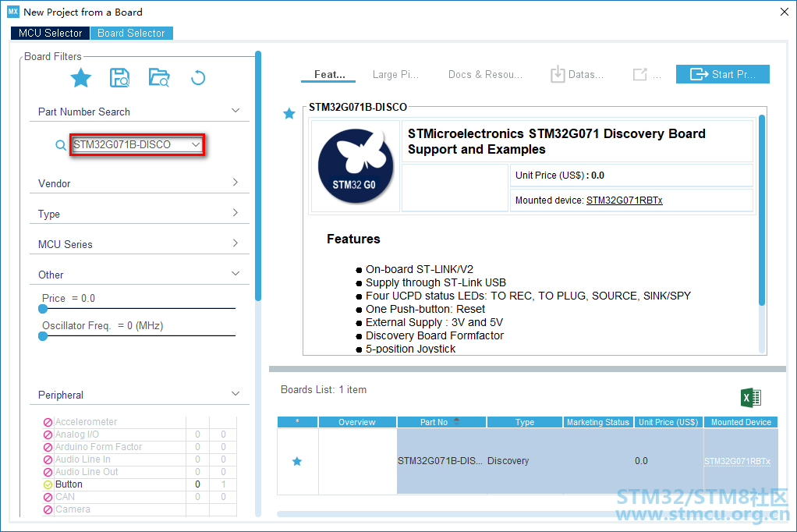Collapse the Peripheral filter section
Screen dimensions: 797x532
coord(236,394)
